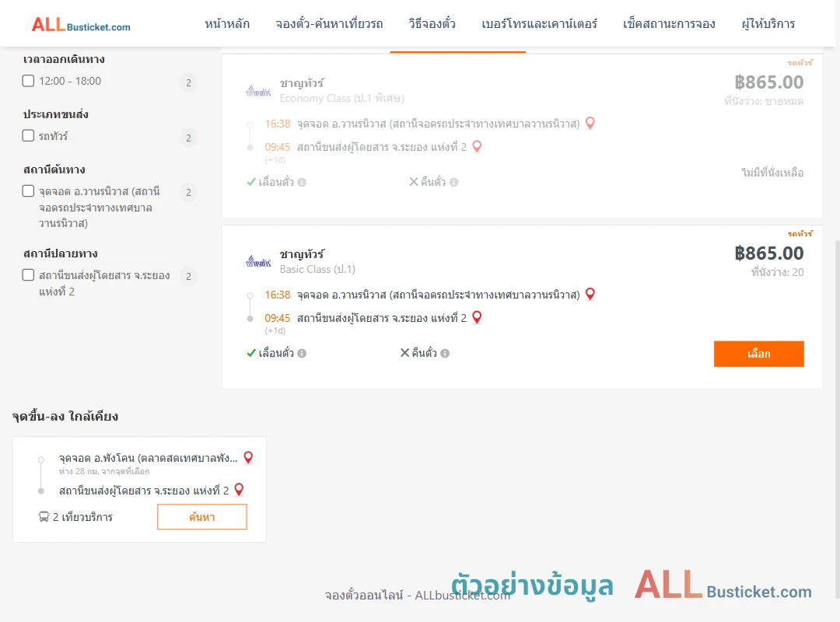The height and width of the screenshot is (622, 840).
Task: Click the ชาญทัวร์ logo on the Economy Class card
Action: 258,91
